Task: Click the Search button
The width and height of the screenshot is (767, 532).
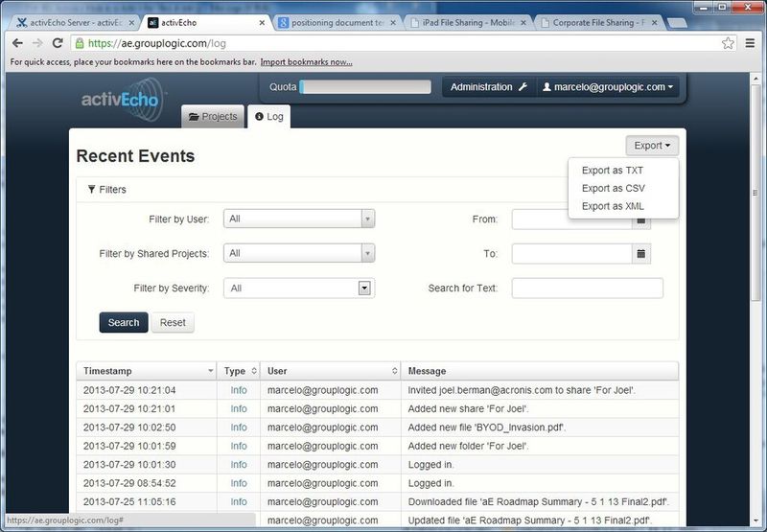Action: pyautogui.click(x=124, y=322)
